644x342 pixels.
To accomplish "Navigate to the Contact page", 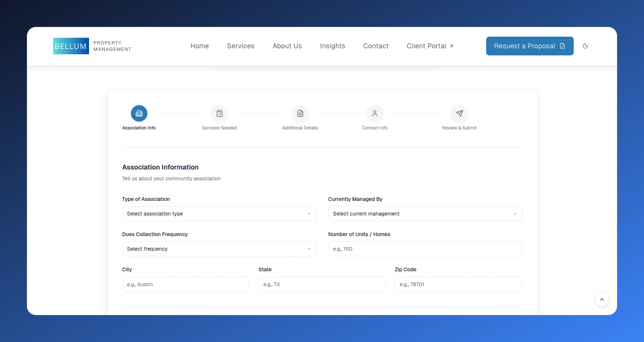I will [376, 46].
